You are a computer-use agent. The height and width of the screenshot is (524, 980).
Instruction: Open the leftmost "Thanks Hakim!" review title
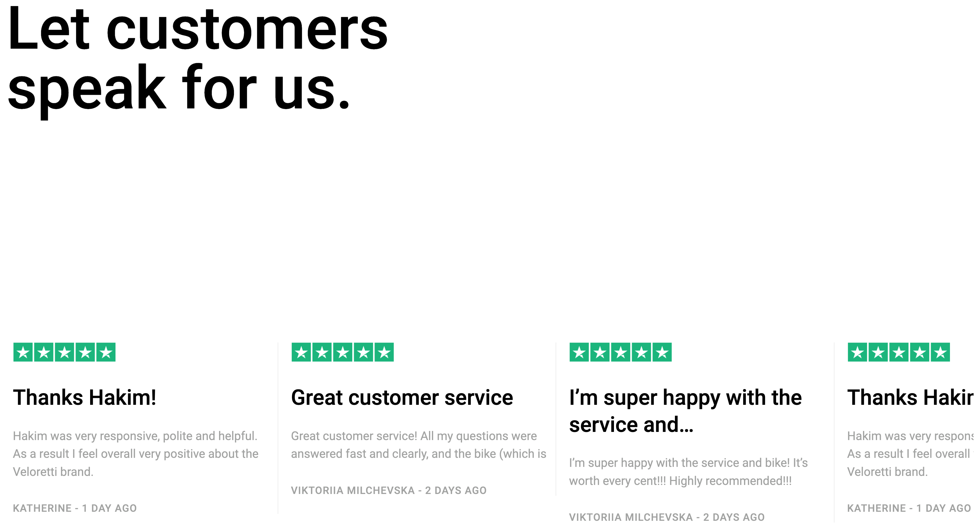85,398
